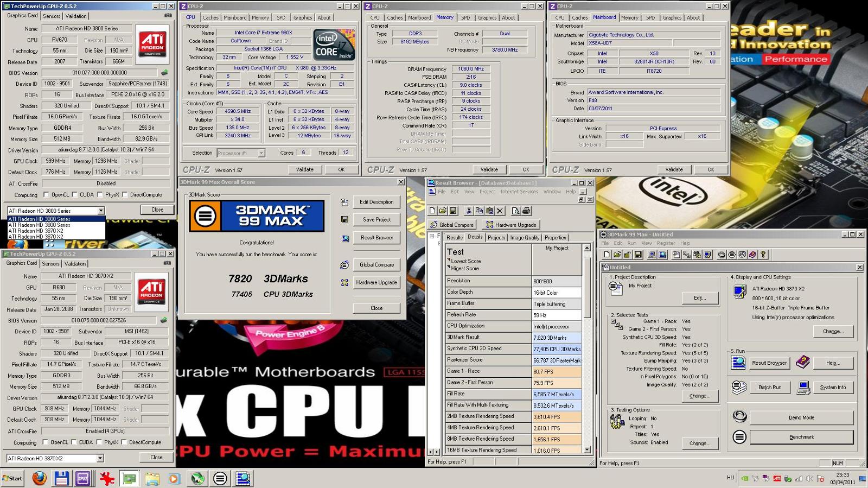
Task: Click Benchmark button in 3DMark 99 Max
Action: pyautogui.click(x=801, y=437)
